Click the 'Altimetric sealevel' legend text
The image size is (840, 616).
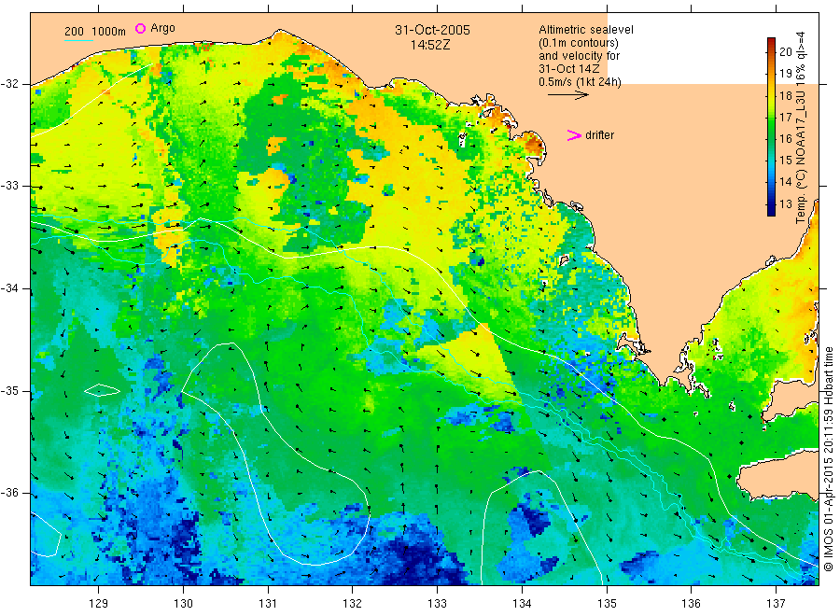(585, 30)
